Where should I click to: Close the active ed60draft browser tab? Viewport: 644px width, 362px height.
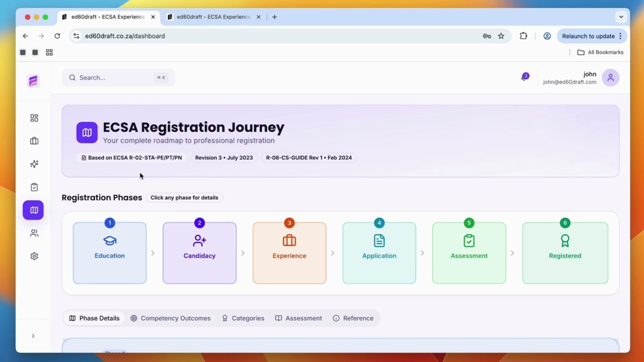153,17
